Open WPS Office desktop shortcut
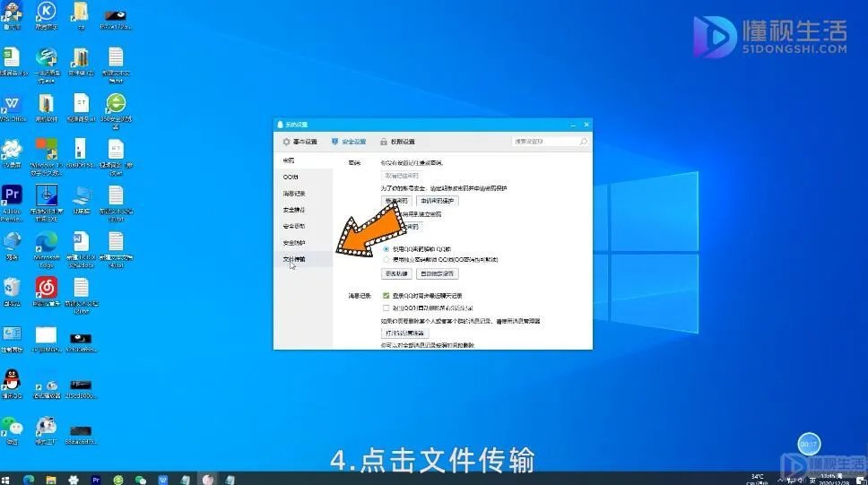This screenshot has height=485, width=868. coord(12,108)
